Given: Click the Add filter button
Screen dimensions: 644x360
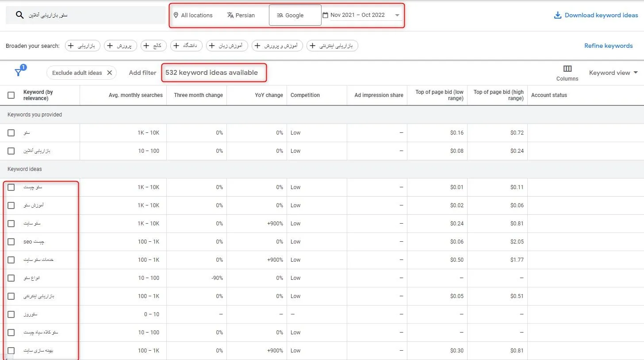Looking at the screenshot, I should 142,73.
